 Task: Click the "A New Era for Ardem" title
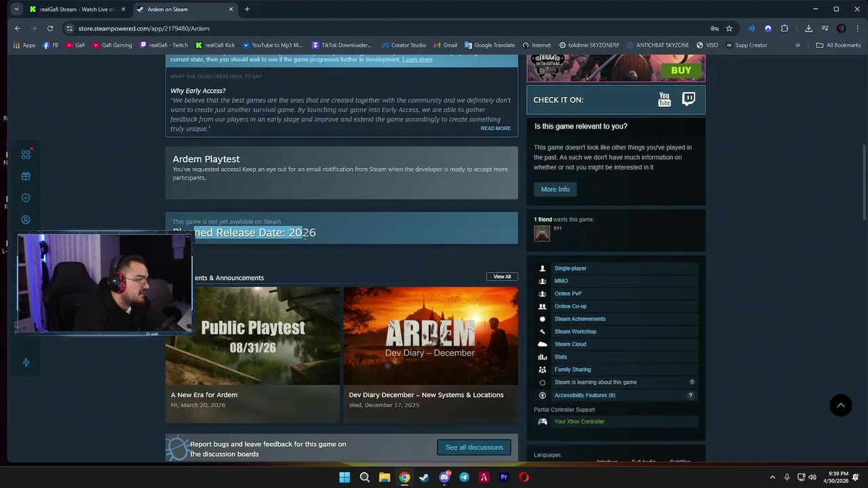pyautogui.click(x=204, y=395)
